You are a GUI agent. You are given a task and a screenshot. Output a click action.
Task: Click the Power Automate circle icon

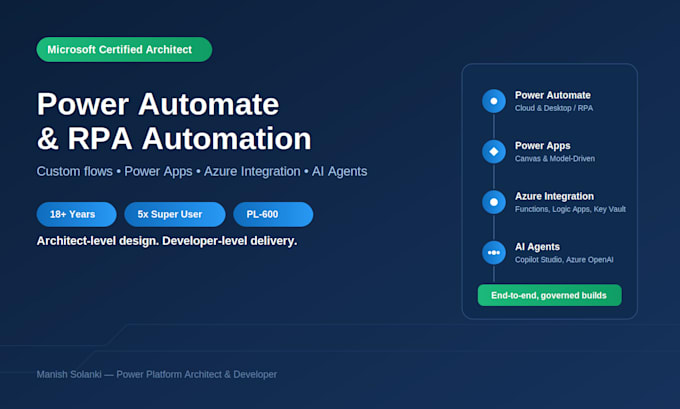point(494,101)
